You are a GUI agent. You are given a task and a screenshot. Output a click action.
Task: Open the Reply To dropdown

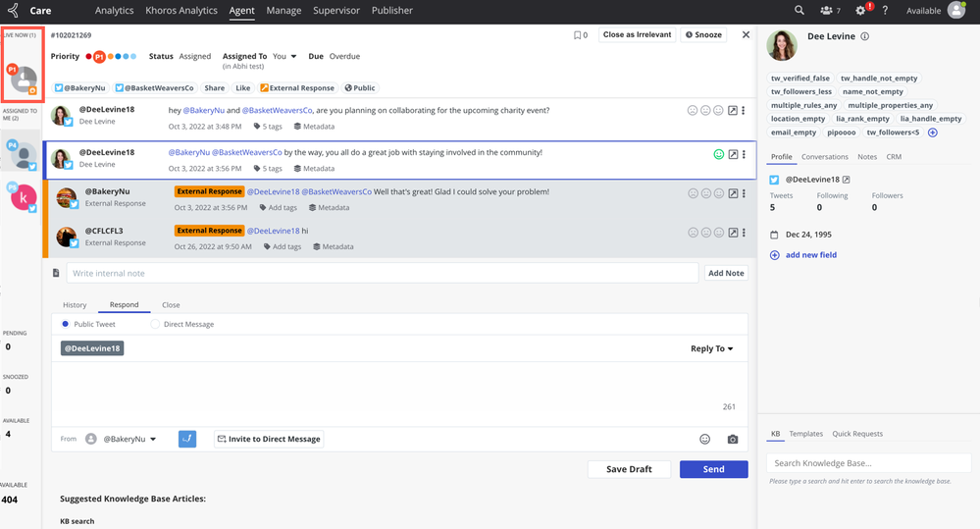point(711,348)
